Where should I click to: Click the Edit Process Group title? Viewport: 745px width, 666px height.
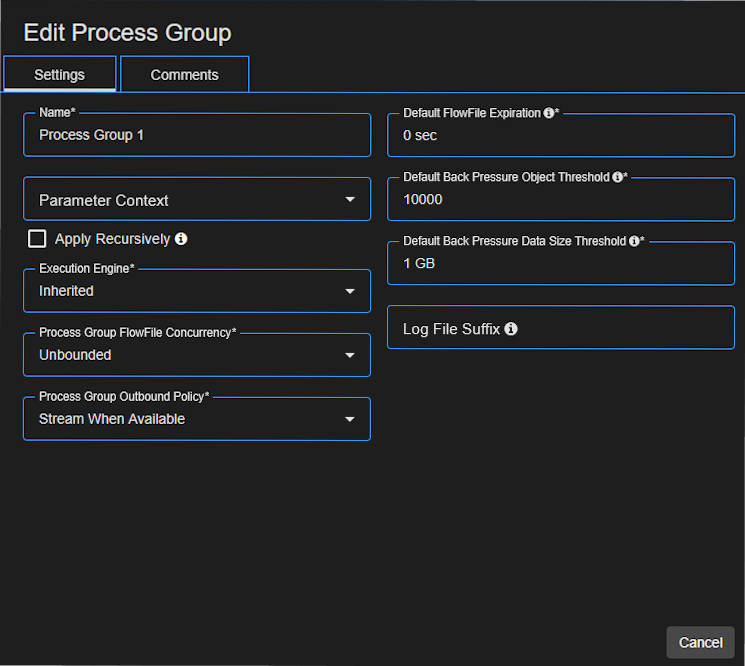(127, 33)
